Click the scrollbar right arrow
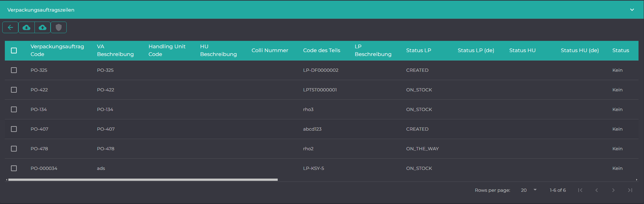 point(637,180)
